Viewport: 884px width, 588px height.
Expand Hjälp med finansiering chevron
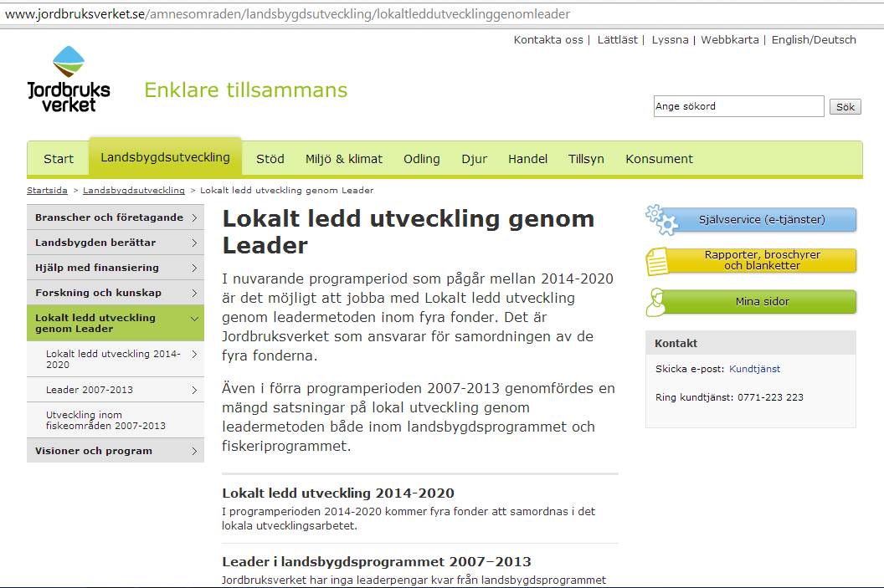point(194,268)
